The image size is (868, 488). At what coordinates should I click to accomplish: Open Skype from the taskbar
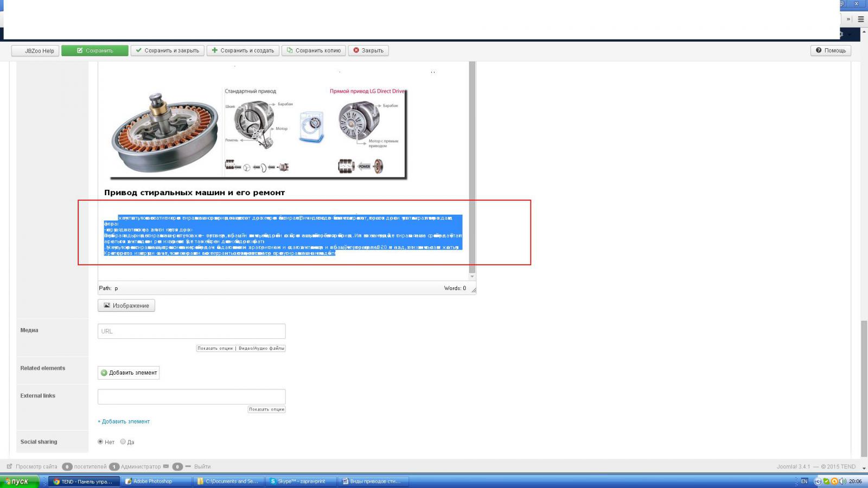[301, 481]
